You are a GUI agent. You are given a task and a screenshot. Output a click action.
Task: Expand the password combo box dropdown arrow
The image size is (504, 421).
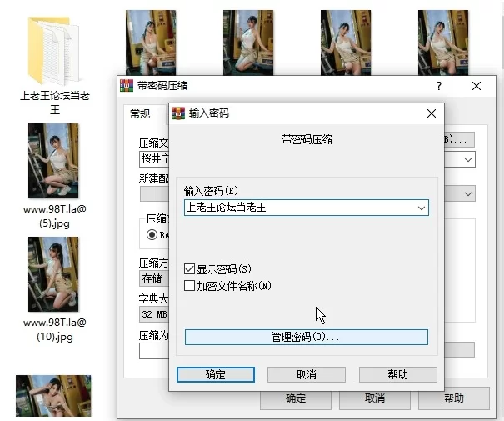click(422, 208)
